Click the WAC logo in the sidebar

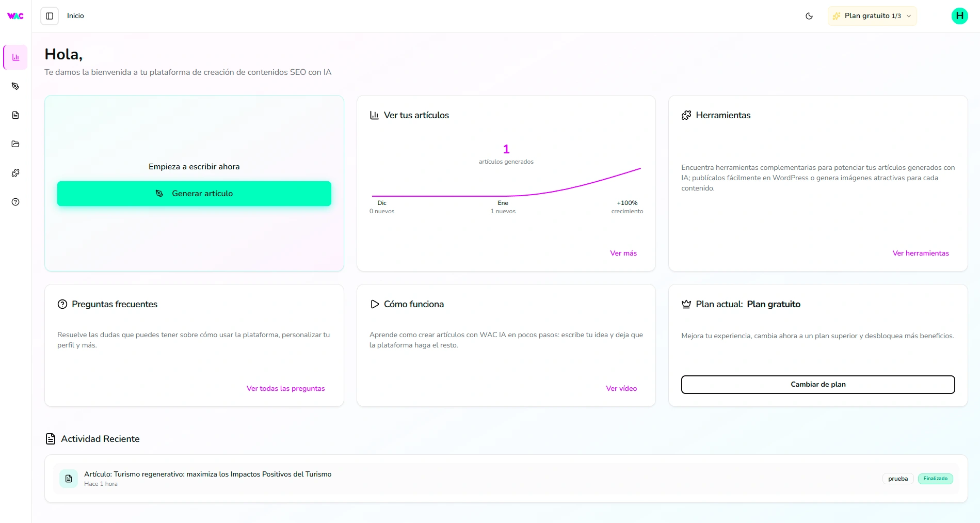tap(15, 16)
